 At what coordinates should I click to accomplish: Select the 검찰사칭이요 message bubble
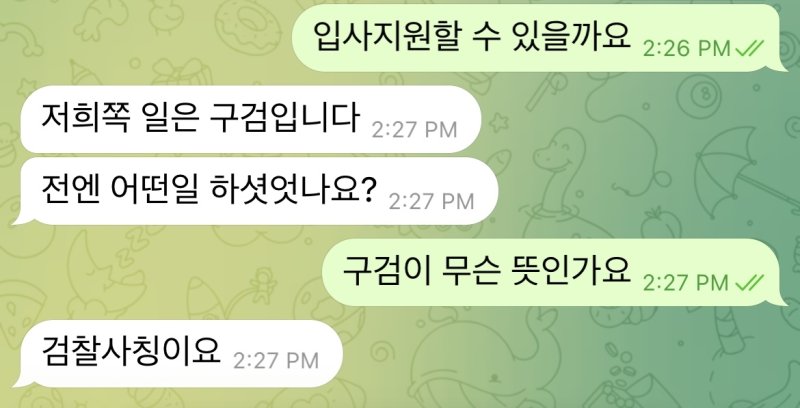click(x=177, y=353)
